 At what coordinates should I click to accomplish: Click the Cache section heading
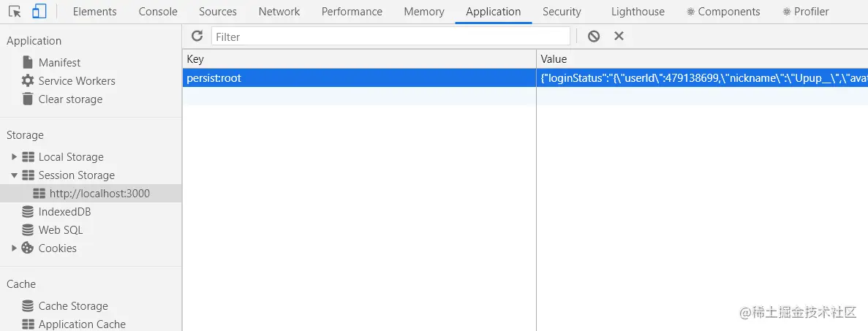tap(21, 284)
